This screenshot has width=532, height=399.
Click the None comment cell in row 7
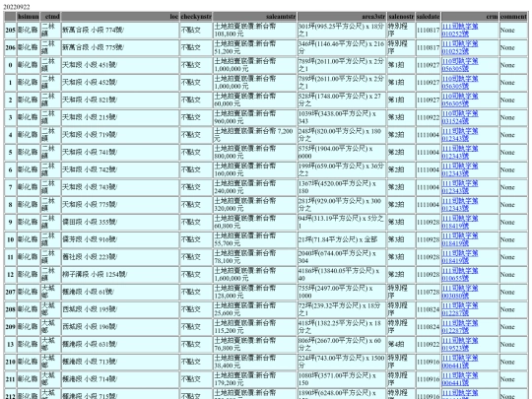(513, 187)
